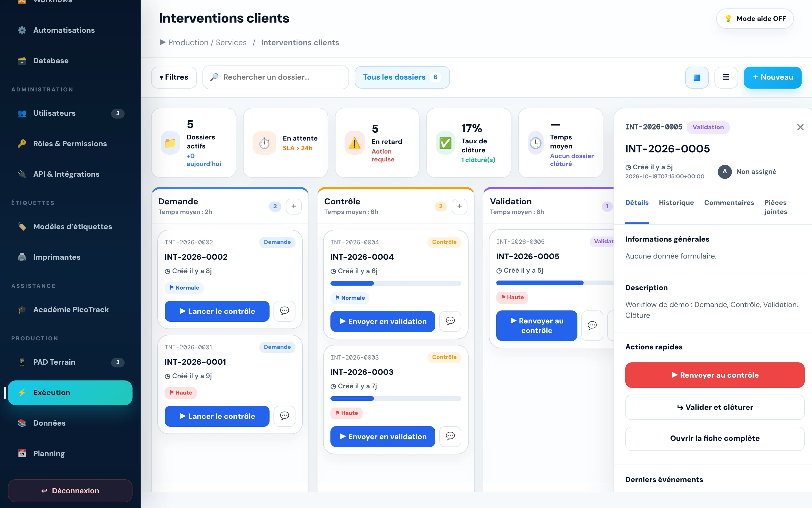Open the Commentaires tab
The image size is (812, 508).
pos(729,203)
